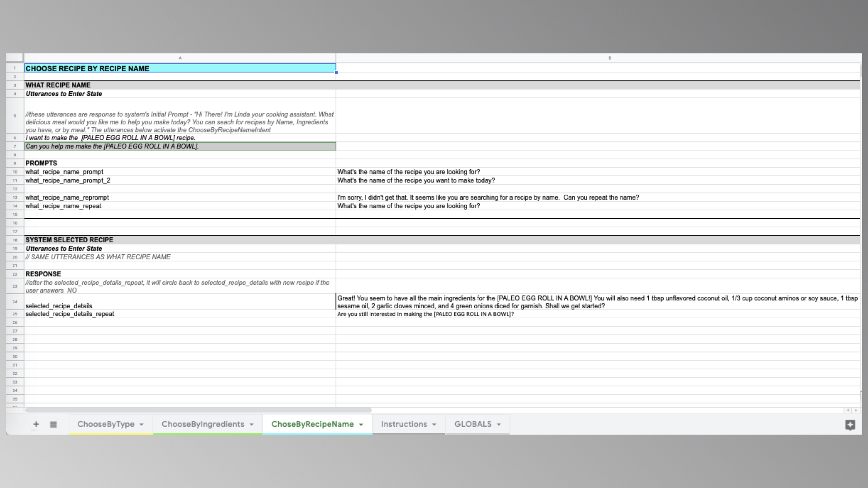
Task: Open the Instructions sheet tab
Action: pos(404,424)
